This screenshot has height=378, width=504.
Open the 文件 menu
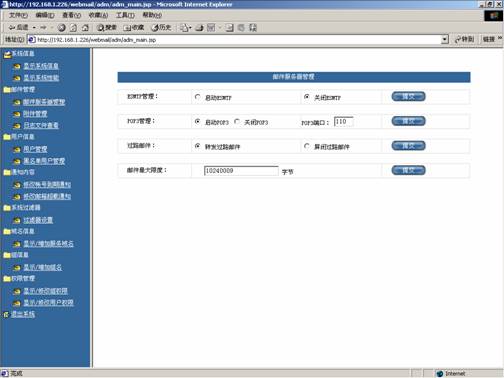[x=18, y=15]
